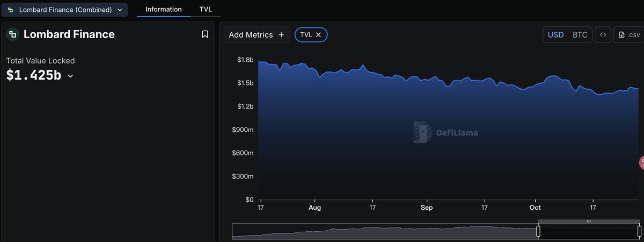Screen dimensions: 644x242
Task: Switch chart denomination to USD
Action: click(x=555, y=35)
